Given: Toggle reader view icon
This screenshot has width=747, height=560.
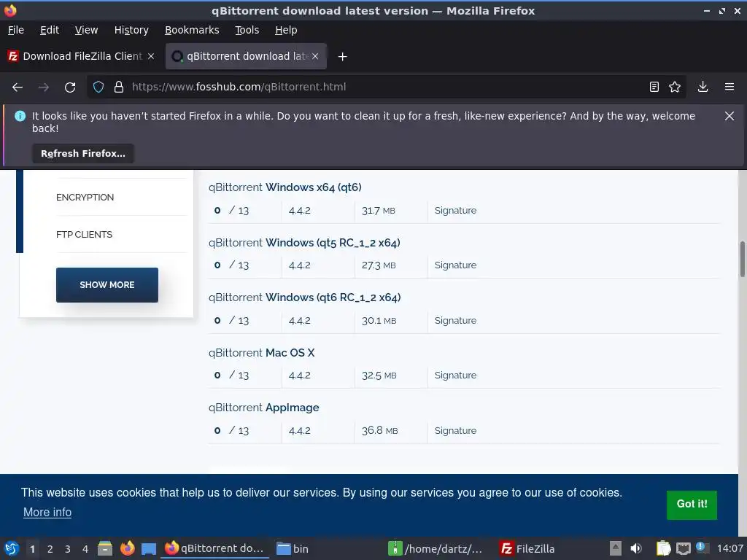Looking at the screenshot, I should 654,87.
